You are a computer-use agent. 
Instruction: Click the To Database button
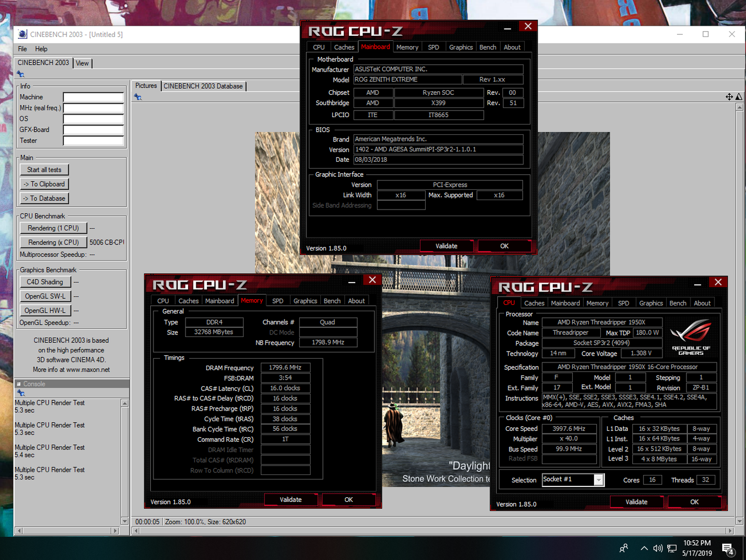click(44, 199)
